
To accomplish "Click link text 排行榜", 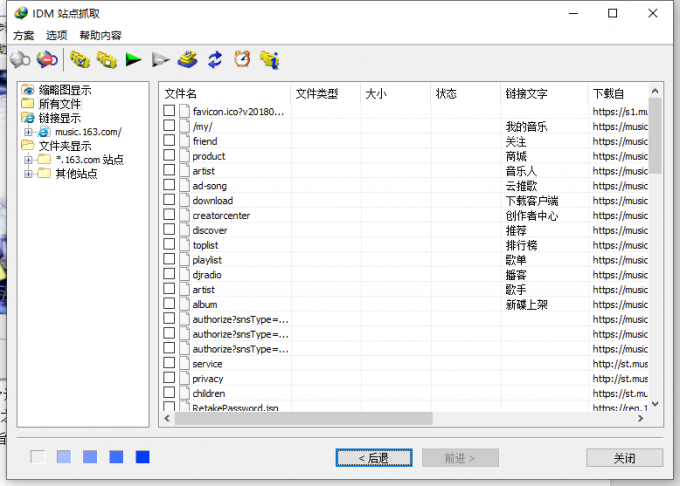I will [521, 245].
